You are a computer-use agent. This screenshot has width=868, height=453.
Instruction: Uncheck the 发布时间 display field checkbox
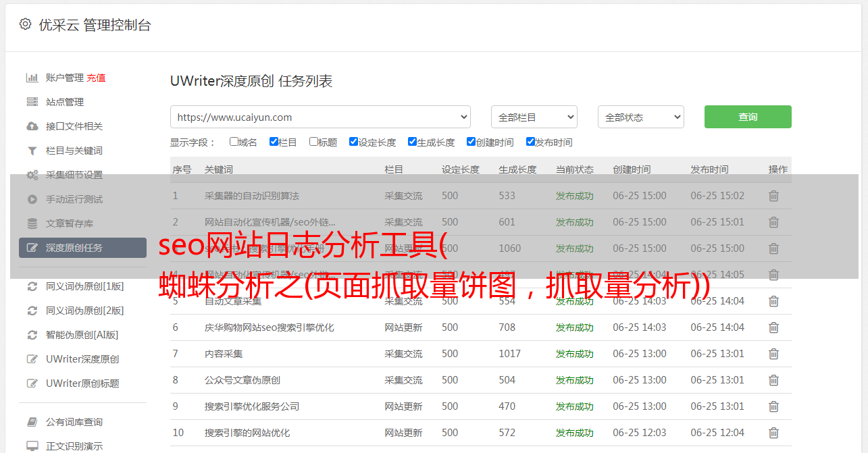point(530,142)
